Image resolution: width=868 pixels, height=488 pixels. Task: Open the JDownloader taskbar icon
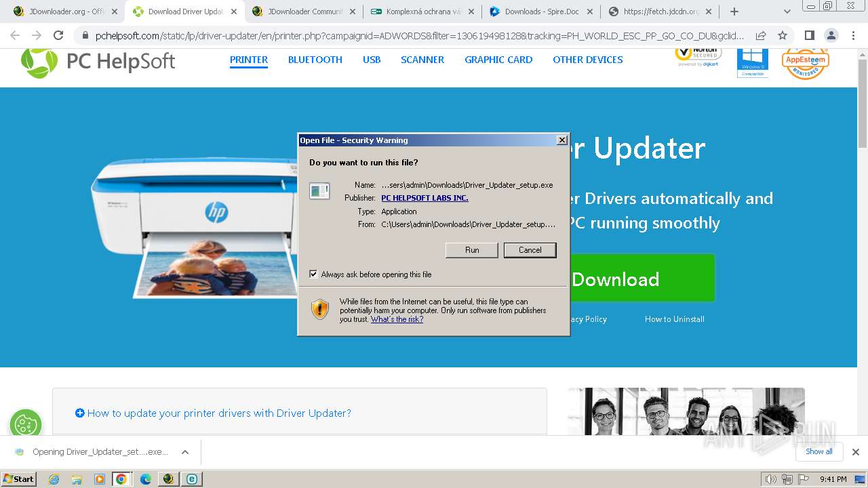click(x=168, y=479)
